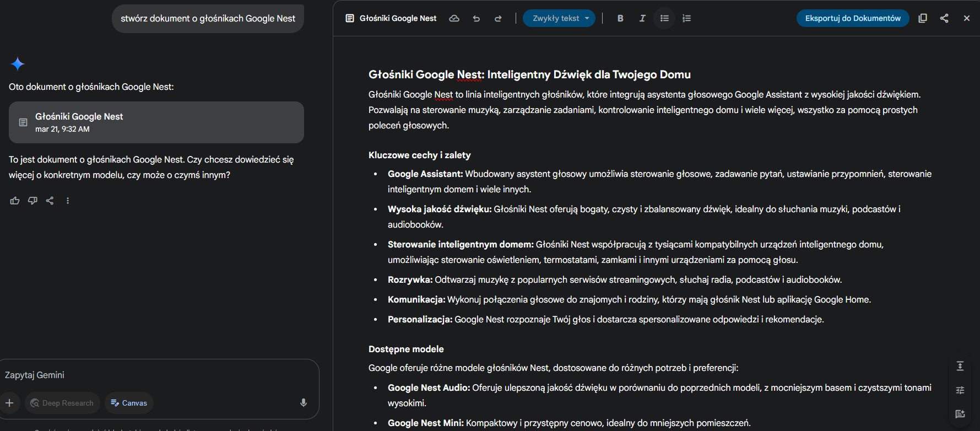Open the Zwykły tekst text style dropdown
980x431 pixels.
(x=559, y=18)
